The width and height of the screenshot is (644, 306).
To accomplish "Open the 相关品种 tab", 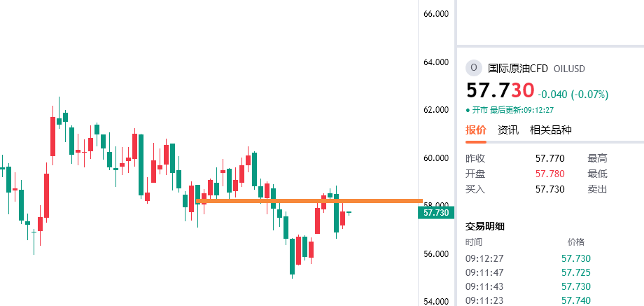I will point(551,130).
